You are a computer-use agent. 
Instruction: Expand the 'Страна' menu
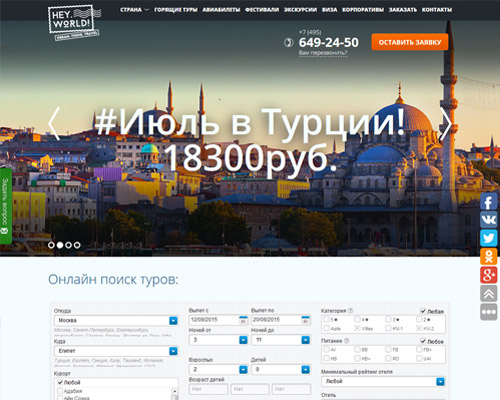(134, 10)
